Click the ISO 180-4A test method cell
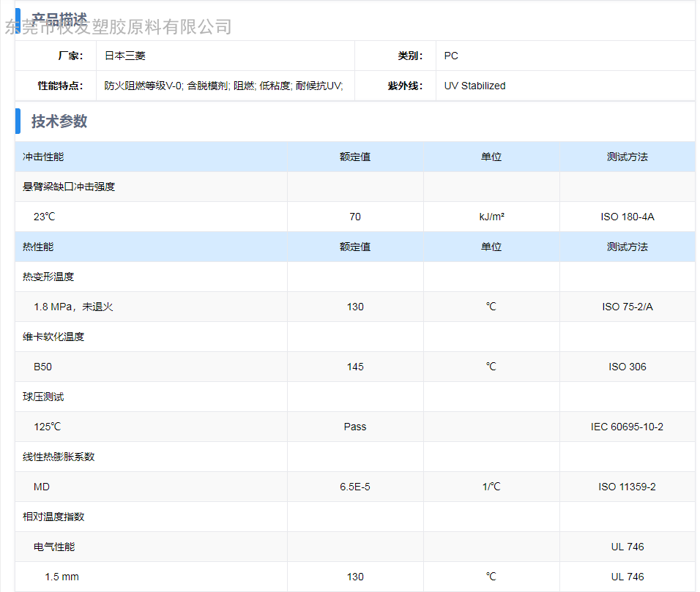The height and width of the screenshot is (592, 700). tap(627, 217)
